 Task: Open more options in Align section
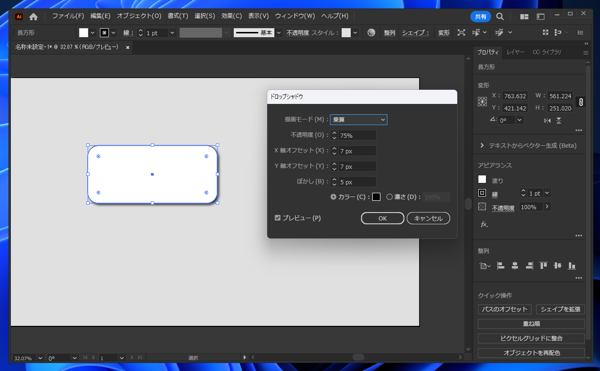[x=579, y=278]
